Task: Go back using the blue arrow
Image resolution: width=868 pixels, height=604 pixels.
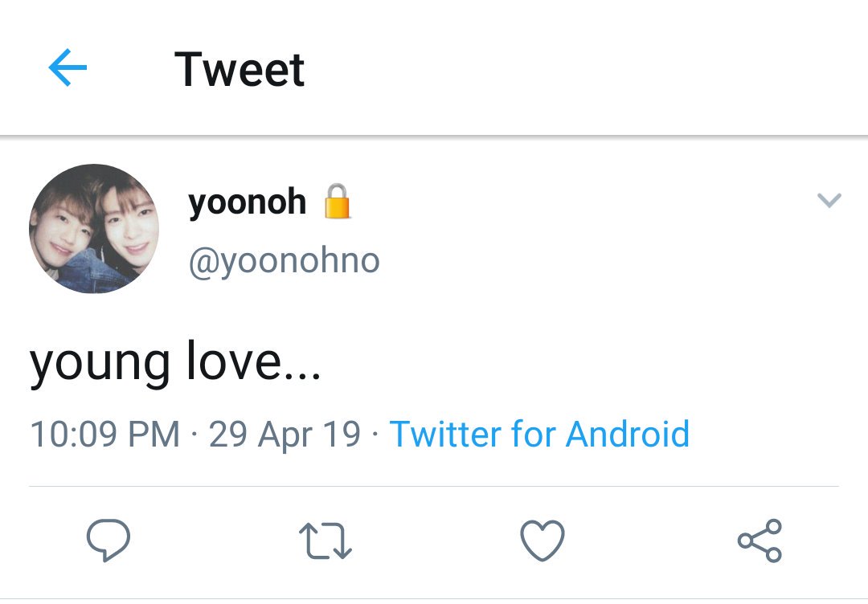Action: (68, 67)
